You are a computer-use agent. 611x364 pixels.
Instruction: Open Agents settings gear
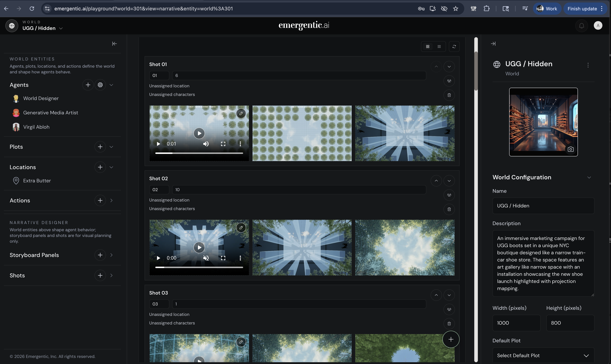[100, 85]
